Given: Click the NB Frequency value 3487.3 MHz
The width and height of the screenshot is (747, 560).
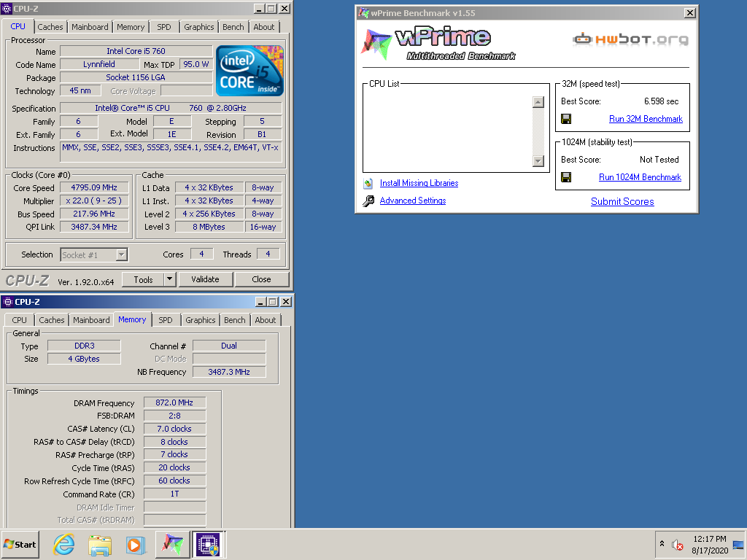Looking at the screenshot, I should click(229, 372).
